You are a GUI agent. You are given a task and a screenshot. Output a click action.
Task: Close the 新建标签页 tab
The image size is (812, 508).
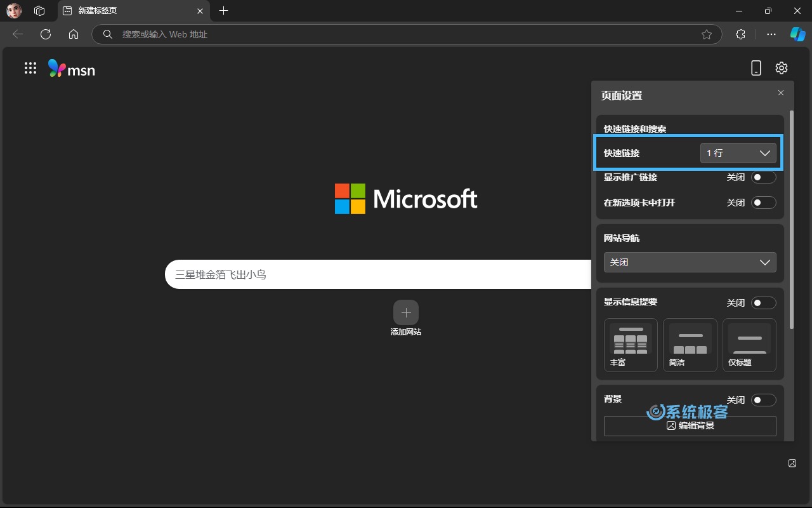point(200,11)
